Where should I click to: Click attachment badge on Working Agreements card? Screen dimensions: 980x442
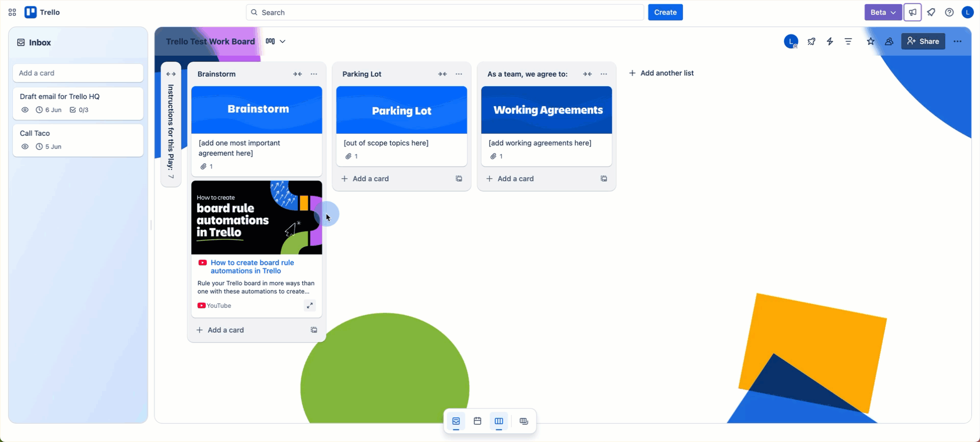(497, 156)
